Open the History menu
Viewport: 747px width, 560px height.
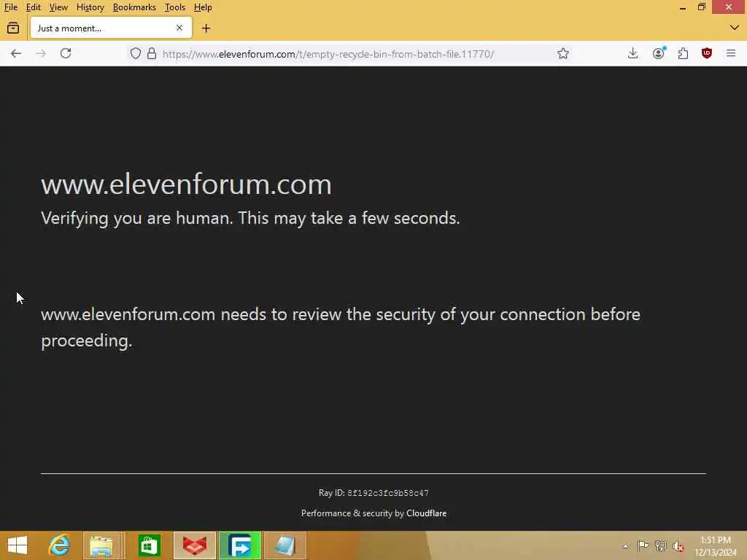click(90, 7)
